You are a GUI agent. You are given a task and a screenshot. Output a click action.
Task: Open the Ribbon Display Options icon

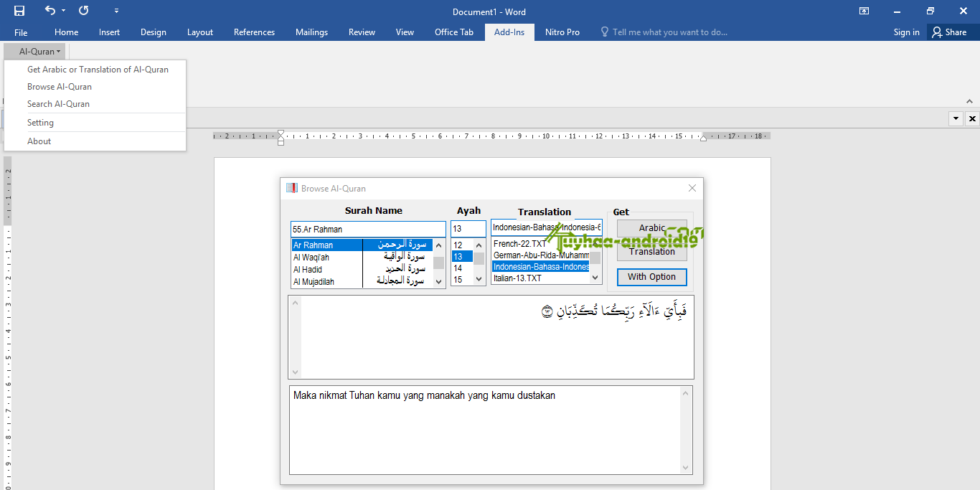click(864, 11)
